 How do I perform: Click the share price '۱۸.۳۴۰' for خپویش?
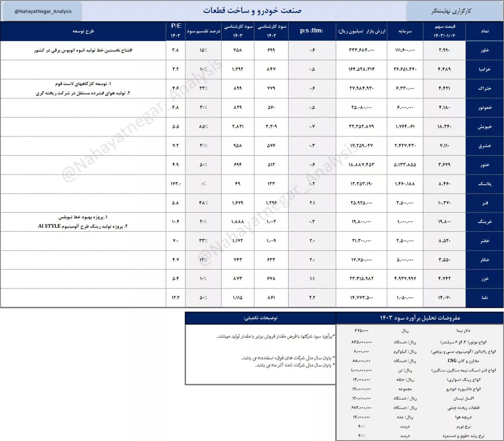(x=444, y=127)
